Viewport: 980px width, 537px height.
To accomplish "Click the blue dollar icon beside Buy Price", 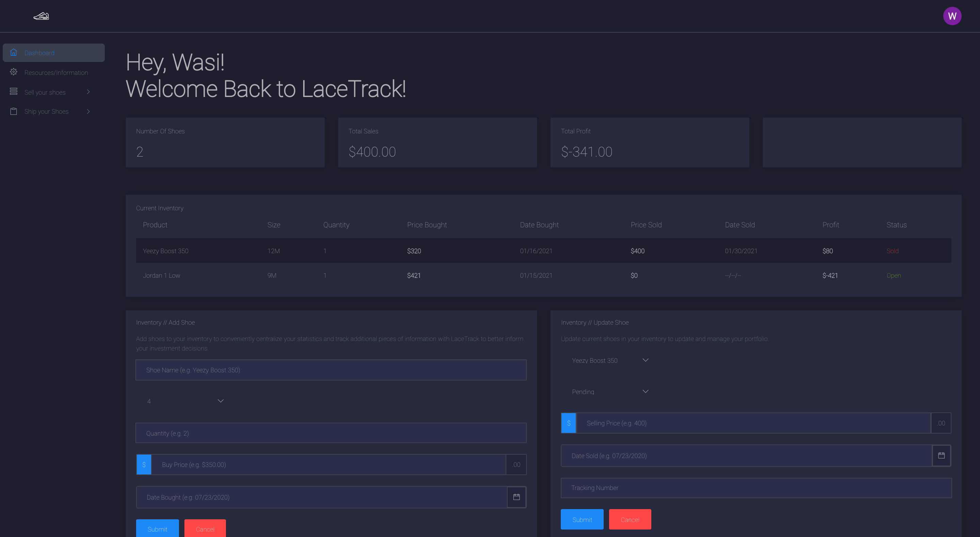I will 144,464.
